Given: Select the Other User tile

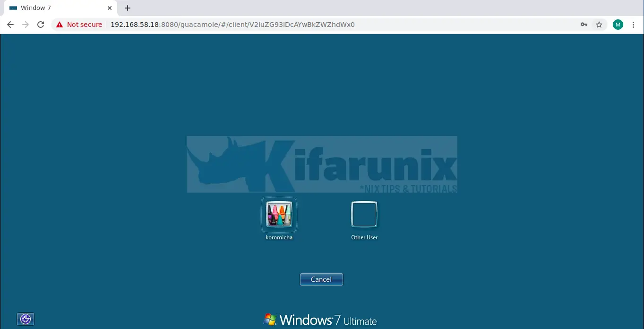Looking at the screenshot, I should point(364,214).
